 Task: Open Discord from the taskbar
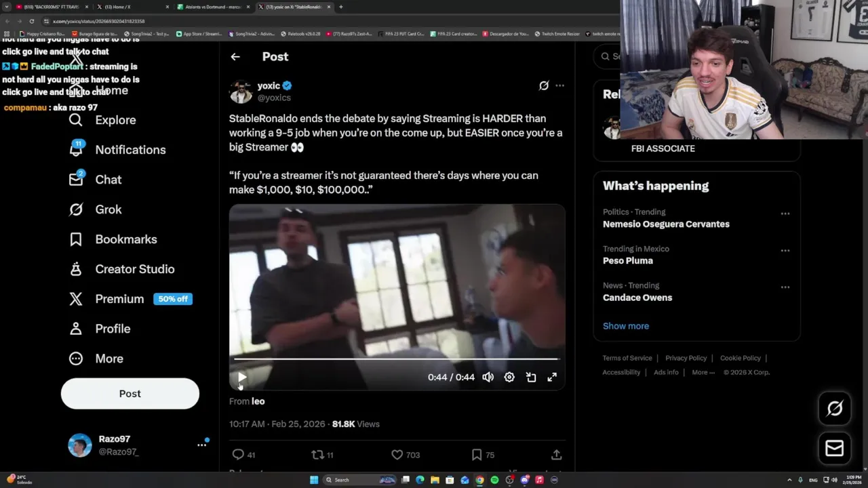[x=524, y=480]
